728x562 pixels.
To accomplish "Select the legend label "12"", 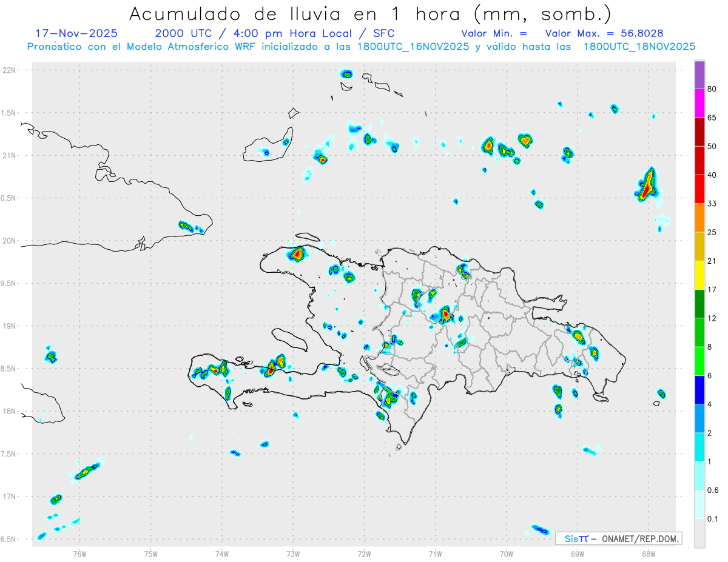I will (712, 318).
